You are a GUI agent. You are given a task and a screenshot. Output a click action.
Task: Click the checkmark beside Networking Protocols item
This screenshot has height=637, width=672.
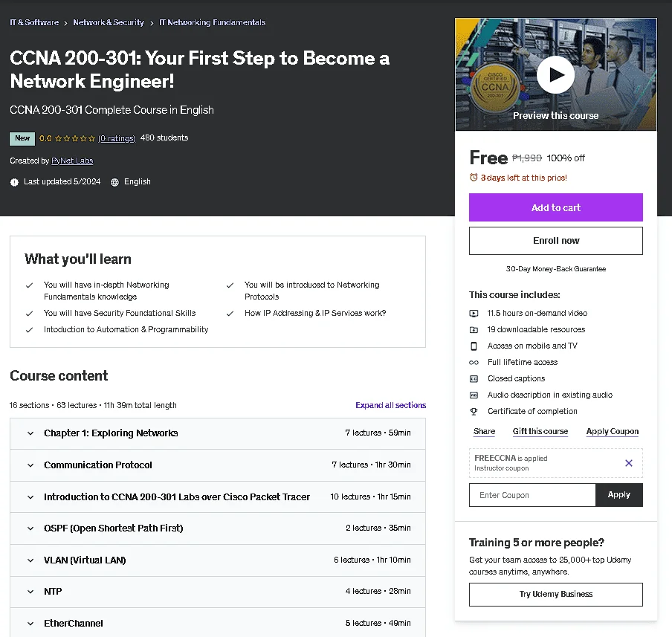tap(230, 285)
